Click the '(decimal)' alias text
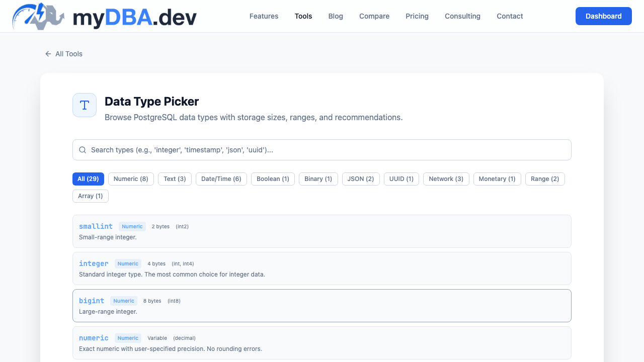This screenshot has height=362, width=644. pos(184,338)
